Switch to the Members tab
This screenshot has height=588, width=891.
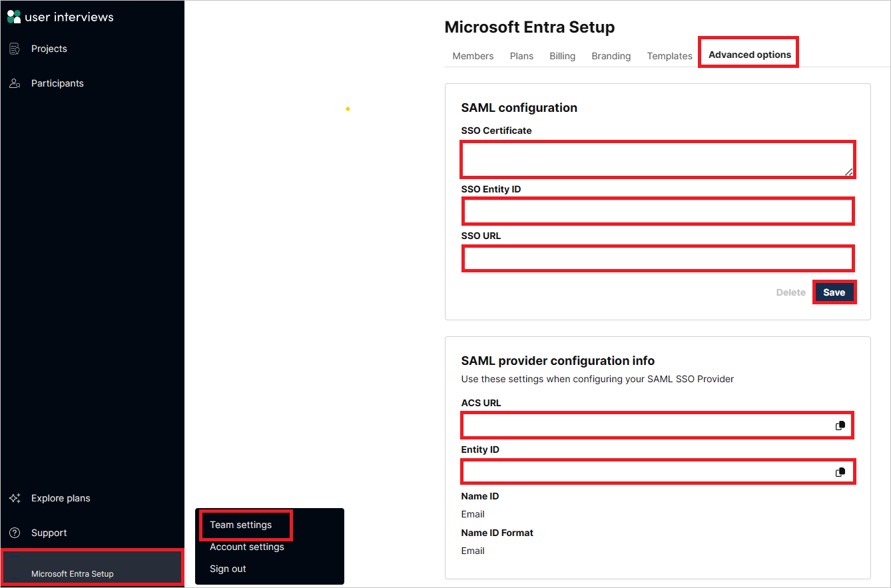coord(473,56)
